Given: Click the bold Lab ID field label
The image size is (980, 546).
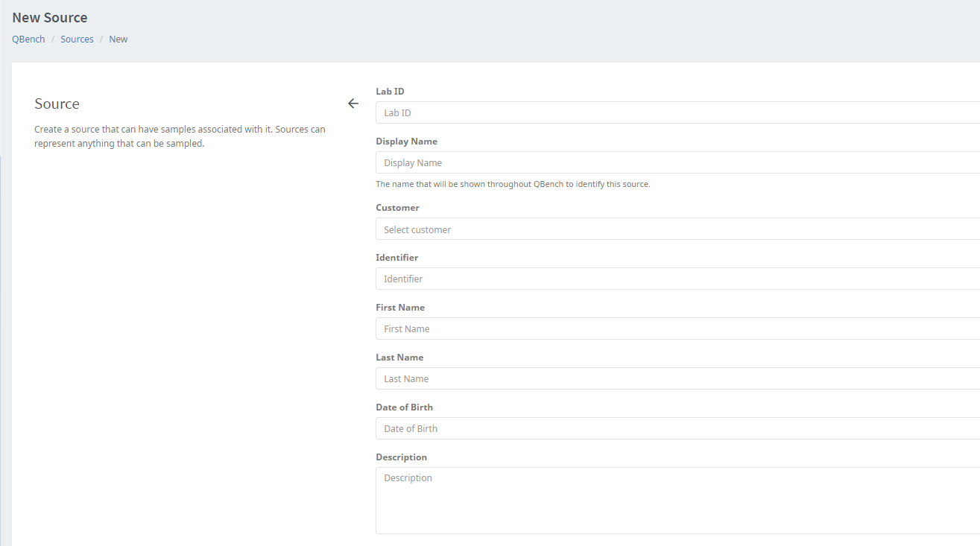Looking at the screenshot, I should 390,91.
